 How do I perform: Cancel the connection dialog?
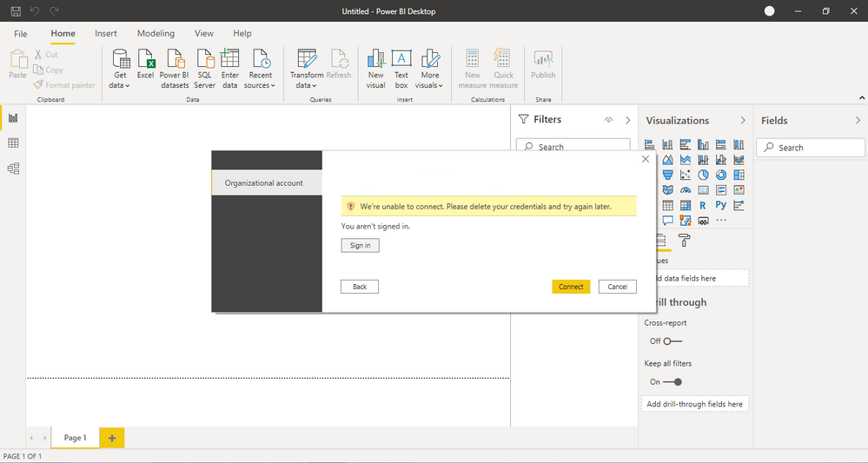click(x=618, y=287)
